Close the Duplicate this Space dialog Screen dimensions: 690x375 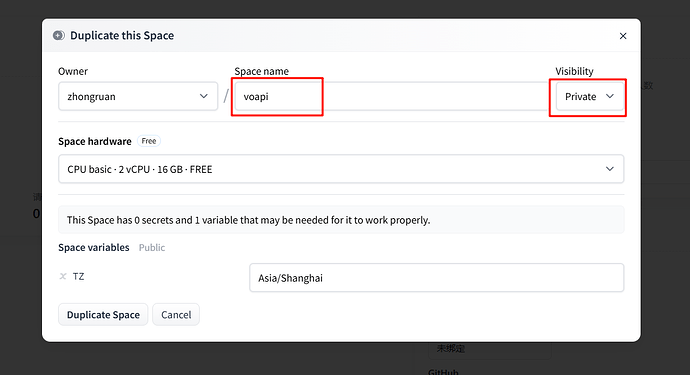[623, 36]
